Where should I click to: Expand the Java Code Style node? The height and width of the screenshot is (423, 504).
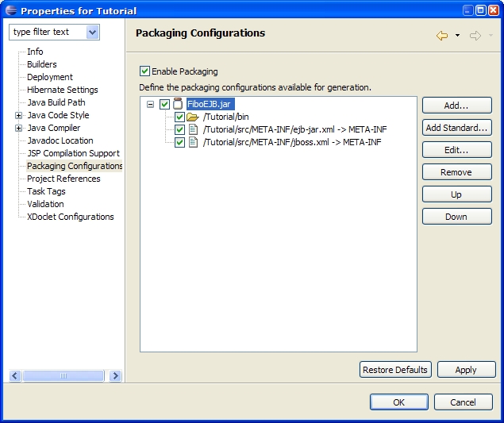coord(18,115)
